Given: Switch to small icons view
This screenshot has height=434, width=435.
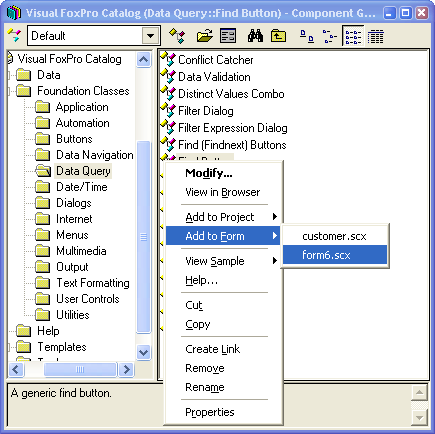Looking at the screenshot, I should pos(330,36).
